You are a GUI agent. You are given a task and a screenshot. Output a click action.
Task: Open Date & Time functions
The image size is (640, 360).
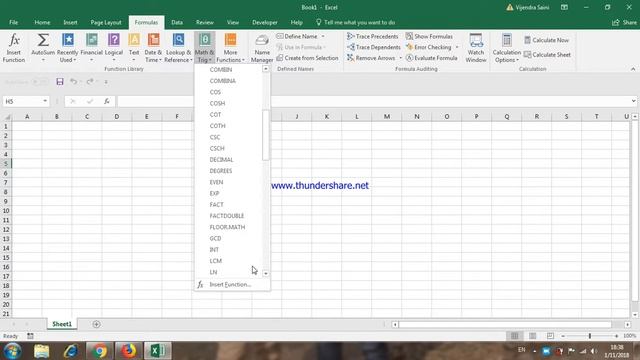click(153, 48)
